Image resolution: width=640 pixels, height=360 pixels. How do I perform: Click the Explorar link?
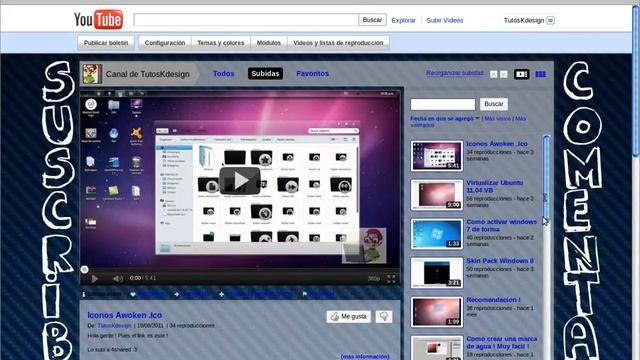(403, 20)
